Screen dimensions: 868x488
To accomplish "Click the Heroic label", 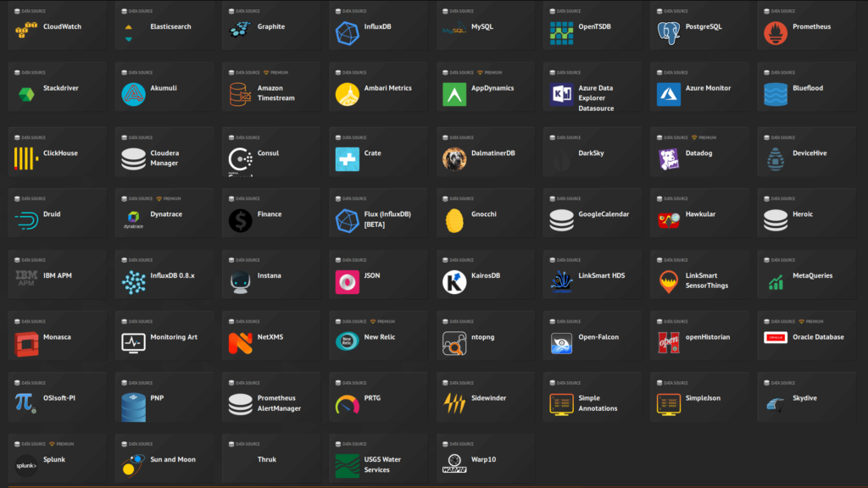I will 803,214.
